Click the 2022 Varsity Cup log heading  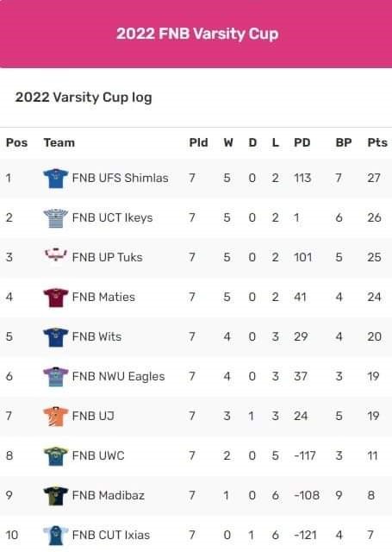click(84, 97)
